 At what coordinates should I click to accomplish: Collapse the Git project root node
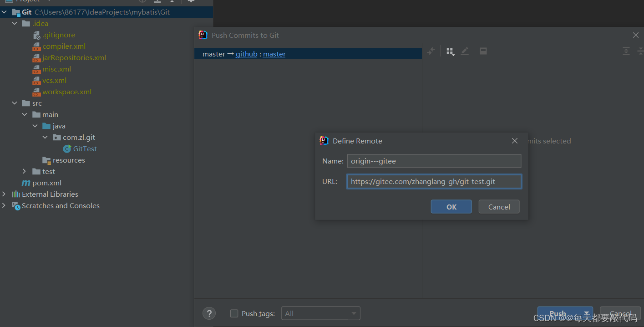coord(4,12)
